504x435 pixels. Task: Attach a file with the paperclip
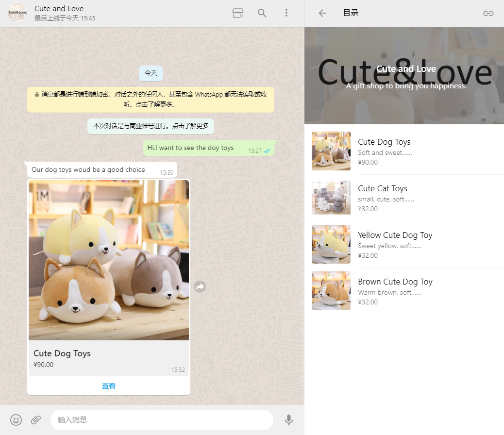[36, 419]
